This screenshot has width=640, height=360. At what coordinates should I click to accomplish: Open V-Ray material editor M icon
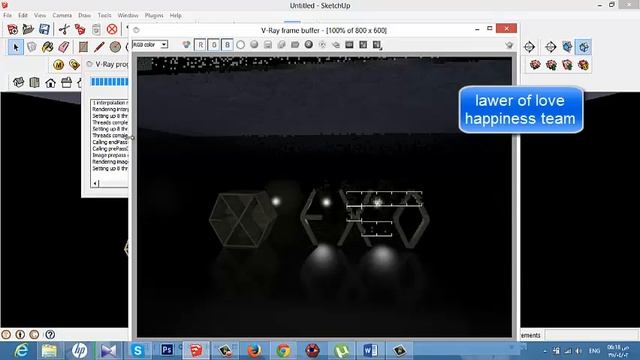point(58,65)
